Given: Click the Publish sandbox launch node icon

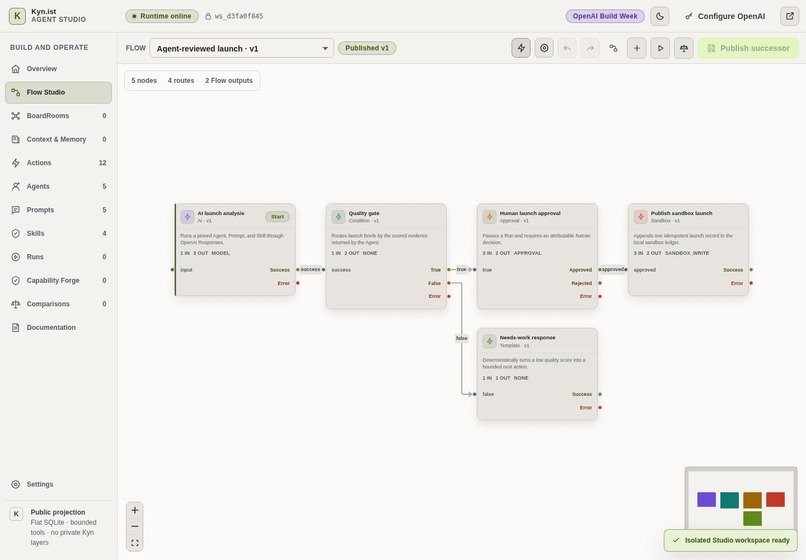Looking at the screenshot, I should tap(640, 216).
